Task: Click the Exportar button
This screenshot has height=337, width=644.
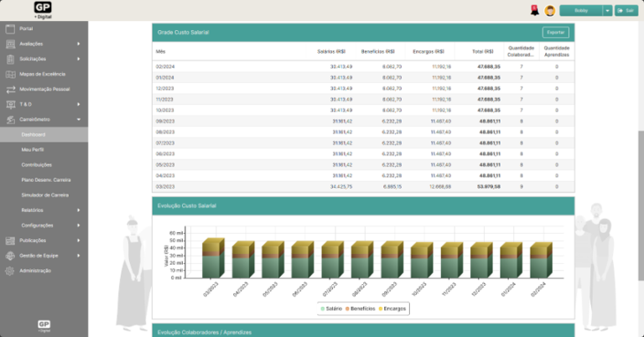Action: pos(555,32)
